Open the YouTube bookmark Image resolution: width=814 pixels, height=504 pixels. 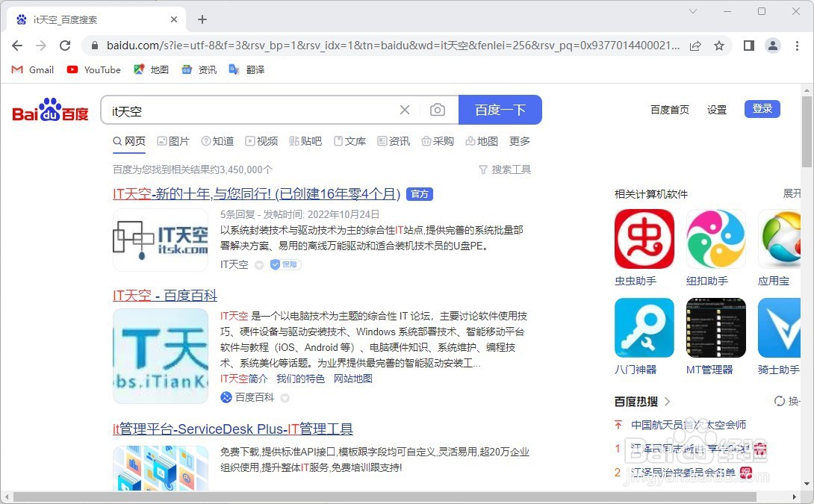click(x=94, y=69)
